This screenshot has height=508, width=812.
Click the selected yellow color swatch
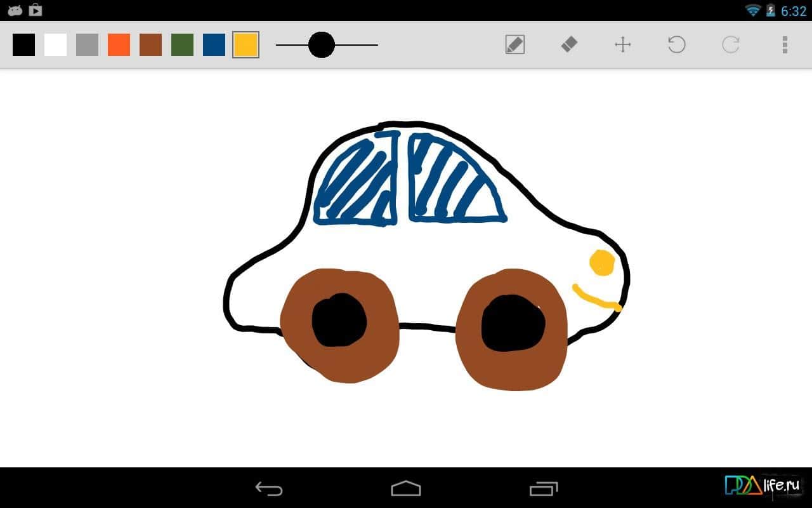tap(246, 45)
